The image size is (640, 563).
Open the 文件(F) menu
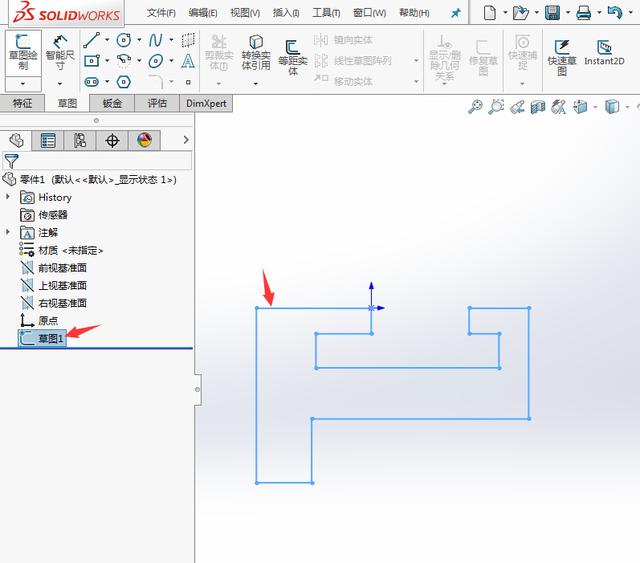click(161, 13)
